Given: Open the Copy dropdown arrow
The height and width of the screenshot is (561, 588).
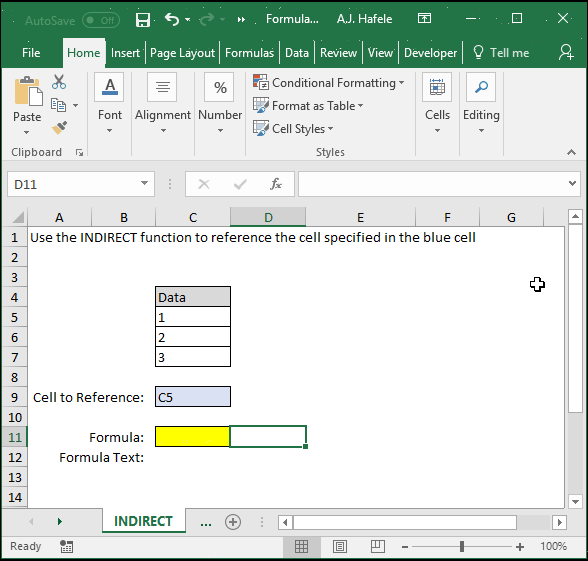Looking at the screenshot, I should [75, 105].
